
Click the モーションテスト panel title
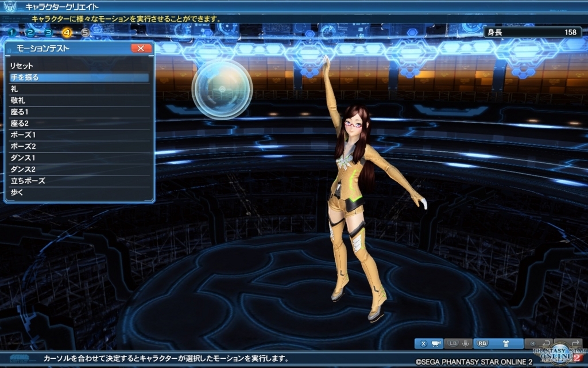point(42,48)
